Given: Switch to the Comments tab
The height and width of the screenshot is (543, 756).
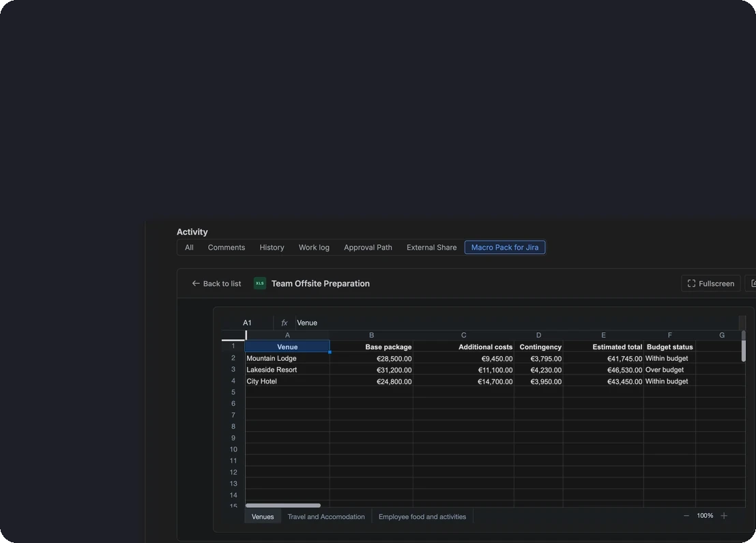Looking at the screenshot, I should click(x=226, y=248).
